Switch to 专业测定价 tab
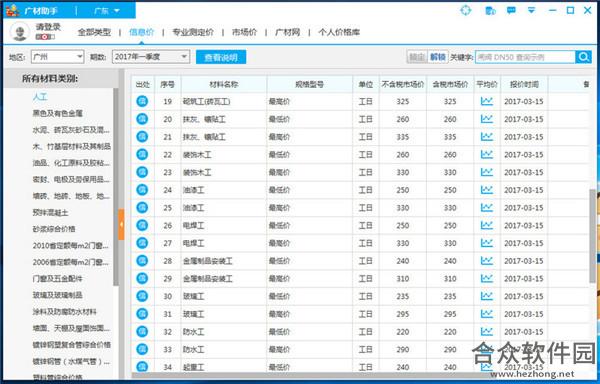The image size is (600, 384). click(x=193, y=32)
